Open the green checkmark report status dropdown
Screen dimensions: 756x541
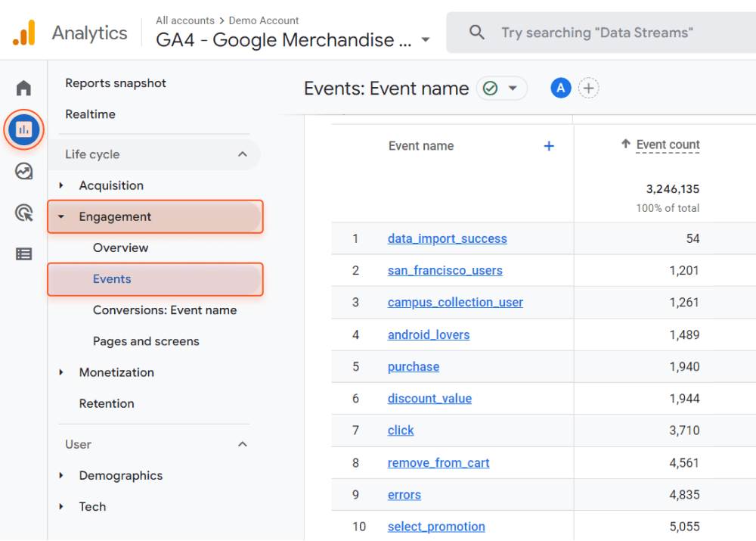point(501,89)
